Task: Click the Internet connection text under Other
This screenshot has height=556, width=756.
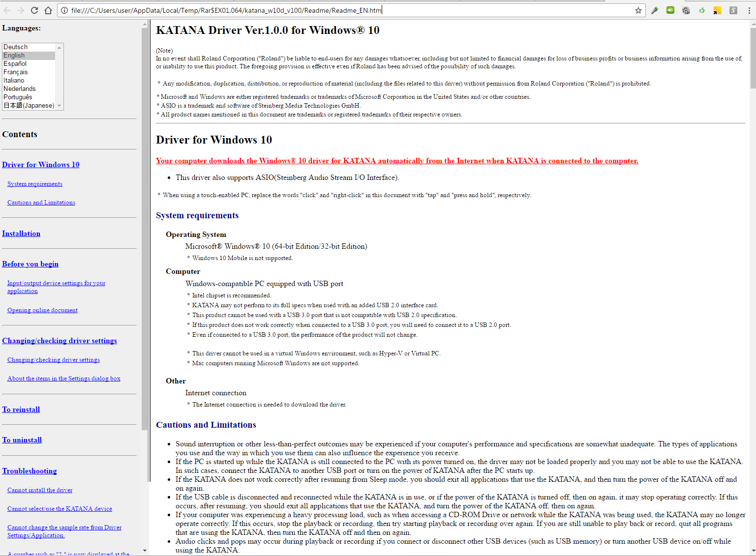Action: click(216, 393)
